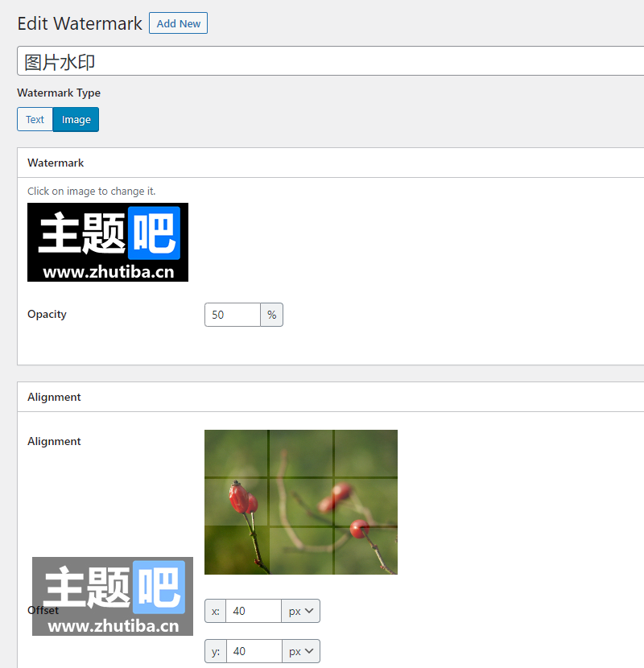Open the y offset unit dropdown
644x668 pixels.
[301, 651]
